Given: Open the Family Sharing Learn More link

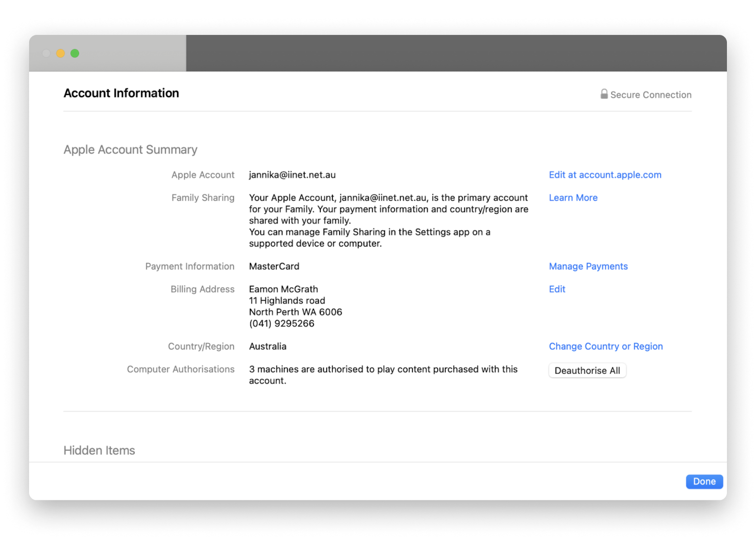Looking at the screenshot, I should [x=573, y=198].
